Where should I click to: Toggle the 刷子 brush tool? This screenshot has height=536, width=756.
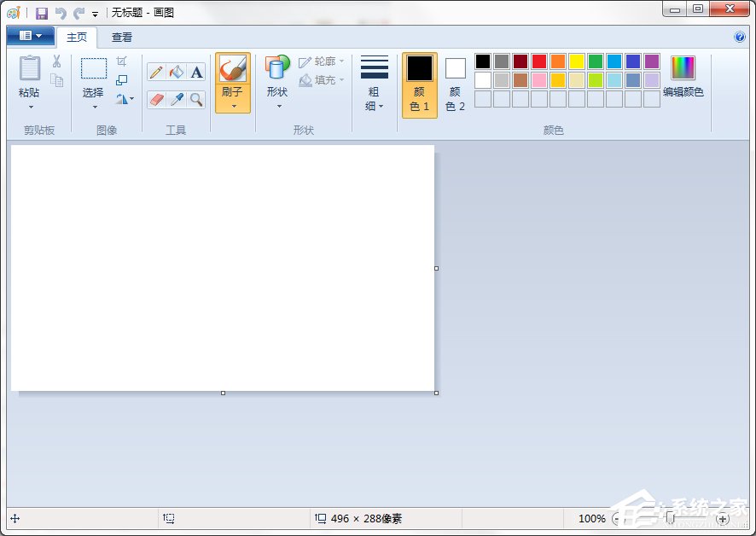[x=232, y=72]
